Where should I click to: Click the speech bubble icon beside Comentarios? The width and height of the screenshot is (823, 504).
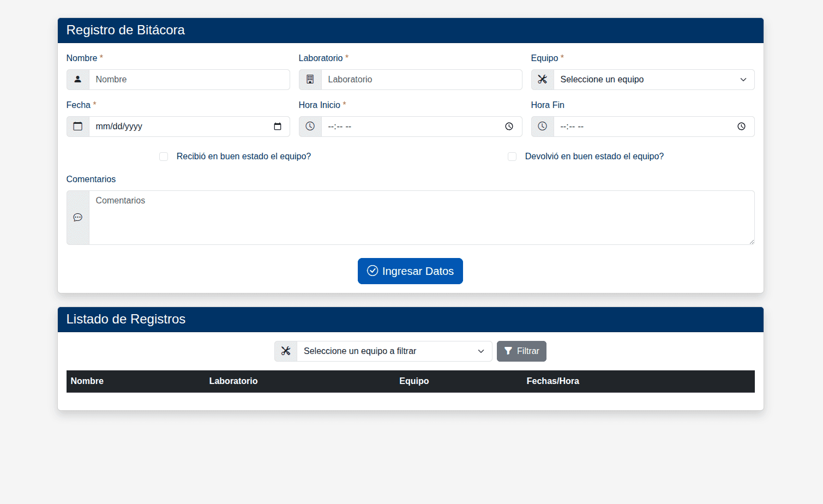pyautogui.click(x=78, y=218)
